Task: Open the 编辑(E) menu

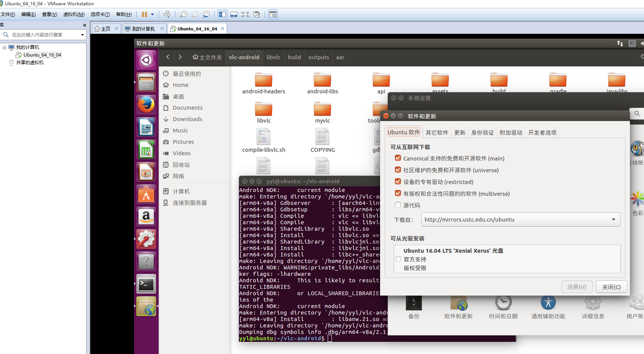Action: click(28, 14)
